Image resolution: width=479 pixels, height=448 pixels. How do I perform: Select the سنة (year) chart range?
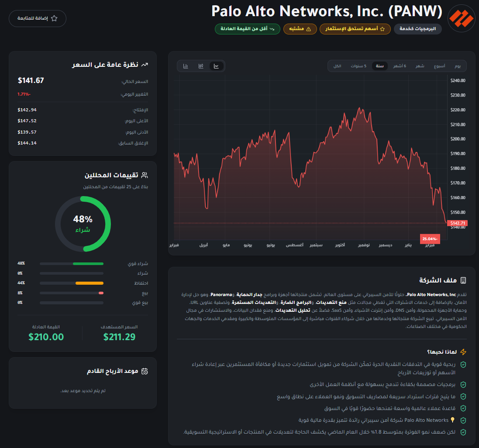click(380, 66)
